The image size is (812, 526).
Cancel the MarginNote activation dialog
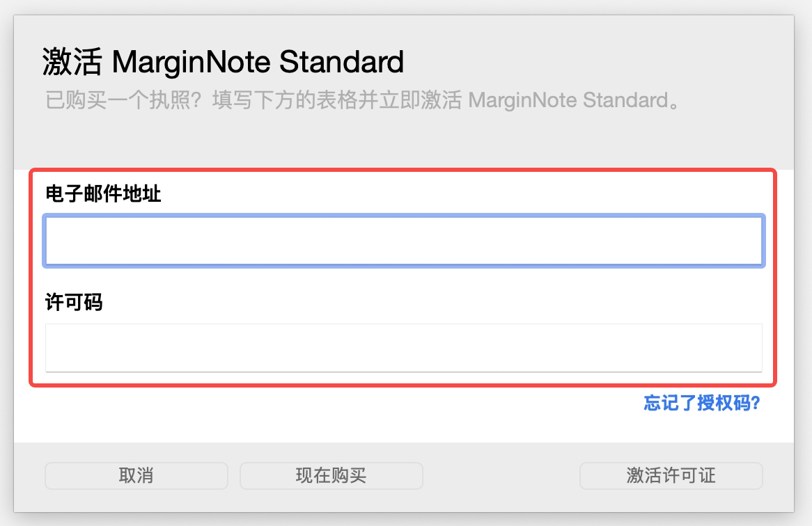point(136,476)
